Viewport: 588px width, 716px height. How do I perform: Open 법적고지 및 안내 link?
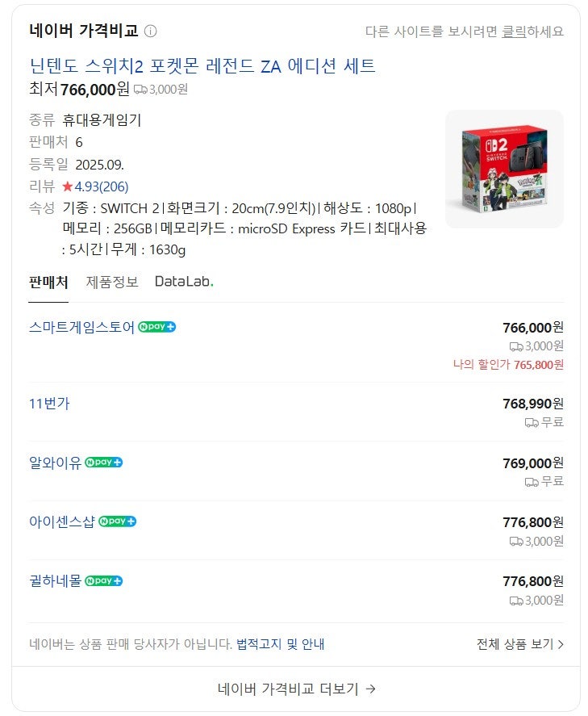pos(280,644)
